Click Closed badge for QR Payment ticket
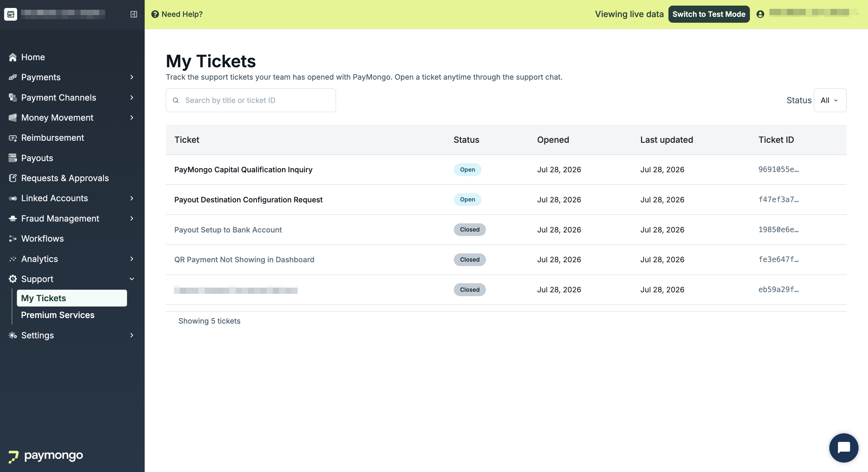This screenshot has width=868, height=472. click(470, 260)
